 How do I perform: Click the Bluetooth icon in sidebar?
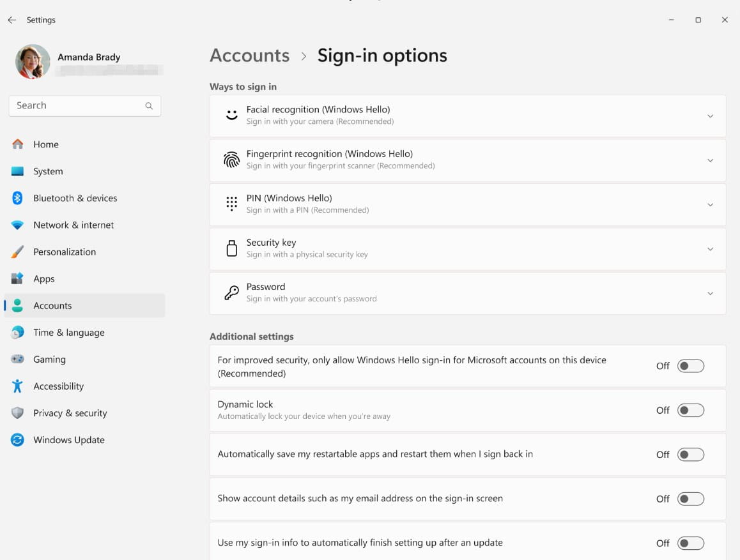click(x=17, y=198)
